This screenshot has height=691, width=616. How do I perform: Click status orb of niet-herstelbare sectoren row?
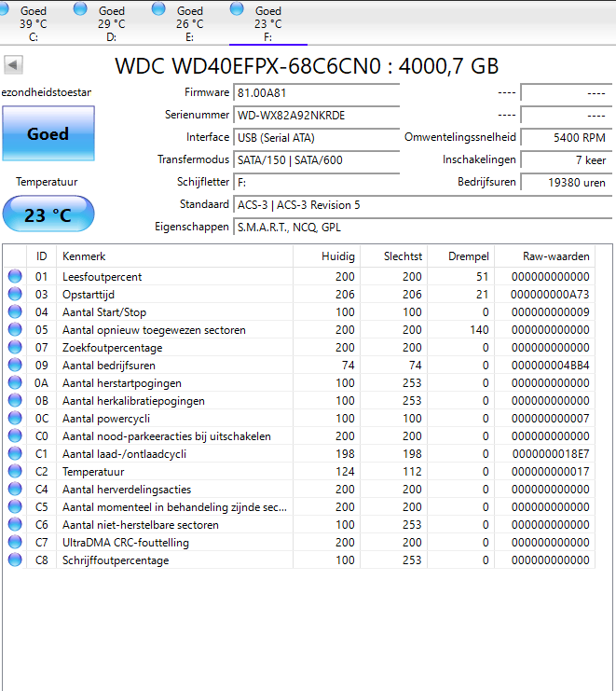pos(15,524)
